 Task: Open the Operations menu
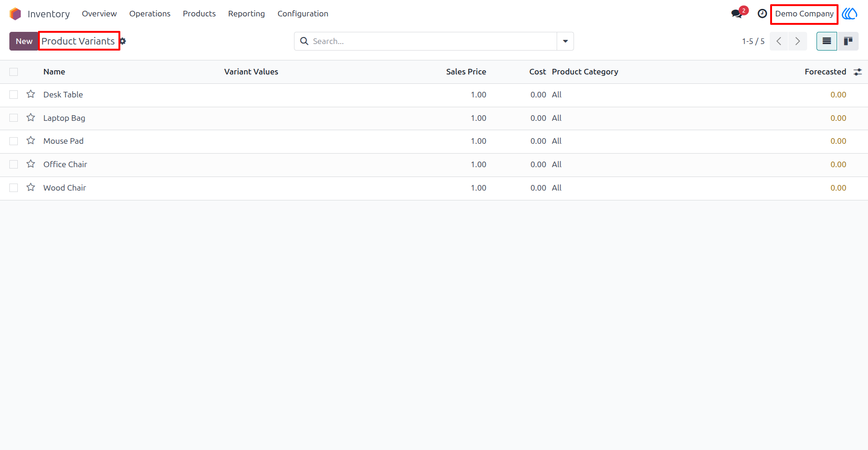[150, 14]
